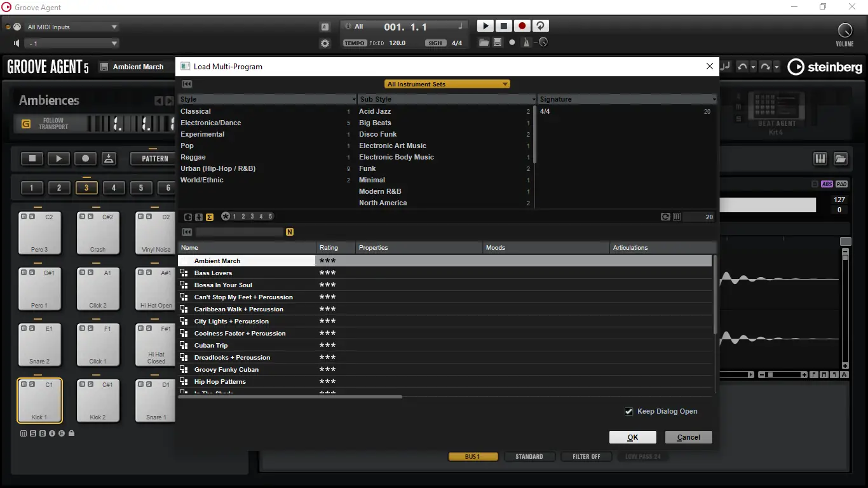Click the Articulations column header
Viewport: 868px width, 488px height.
pyautogui.click(x=663, y=247)
